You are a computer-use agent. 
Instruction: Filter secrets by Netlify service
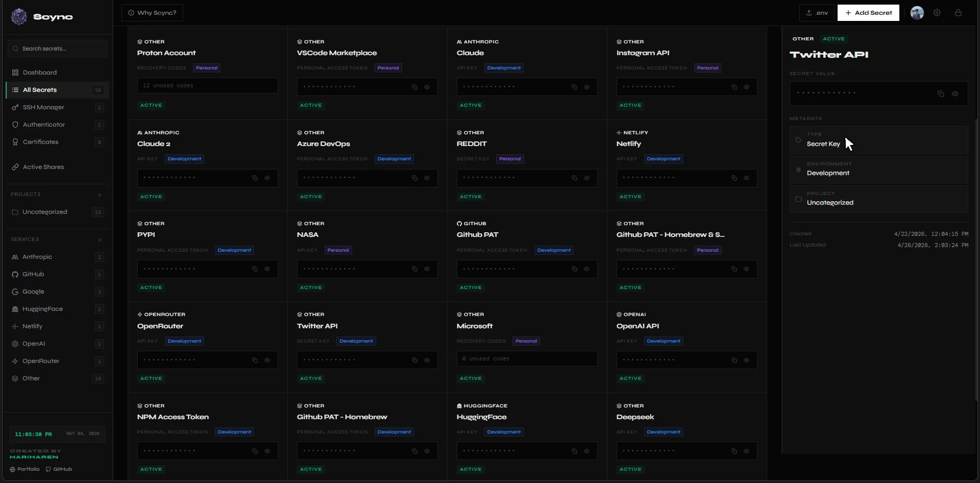point(57,326)
